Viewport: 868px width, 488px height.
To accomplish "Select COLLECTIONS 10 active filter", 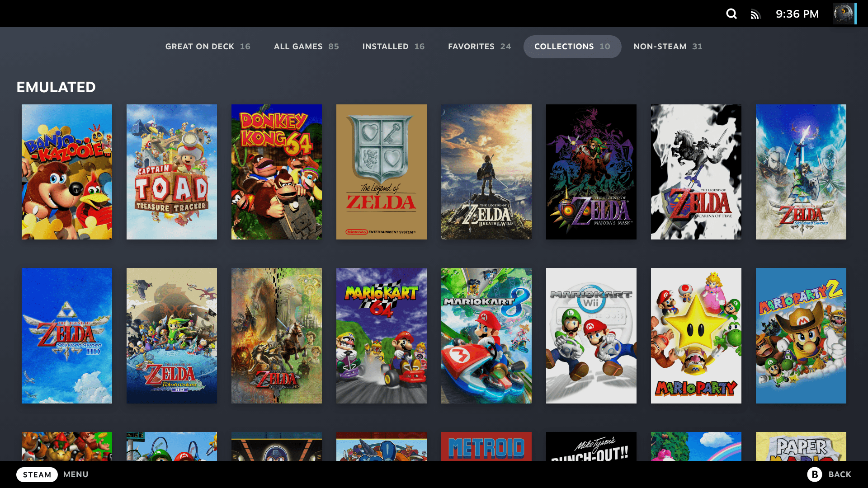I will point(572,47).
